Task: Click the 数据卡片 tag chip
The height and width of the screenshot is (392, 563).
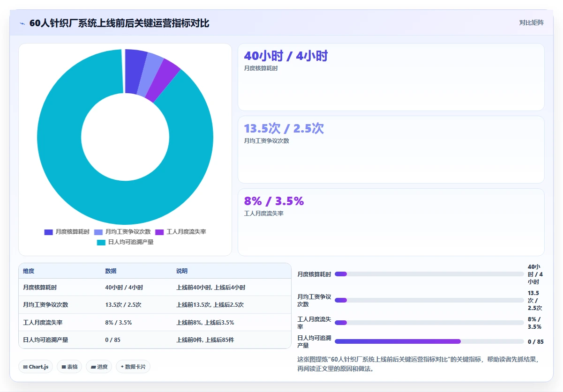Action: click(x=133, y=367)
